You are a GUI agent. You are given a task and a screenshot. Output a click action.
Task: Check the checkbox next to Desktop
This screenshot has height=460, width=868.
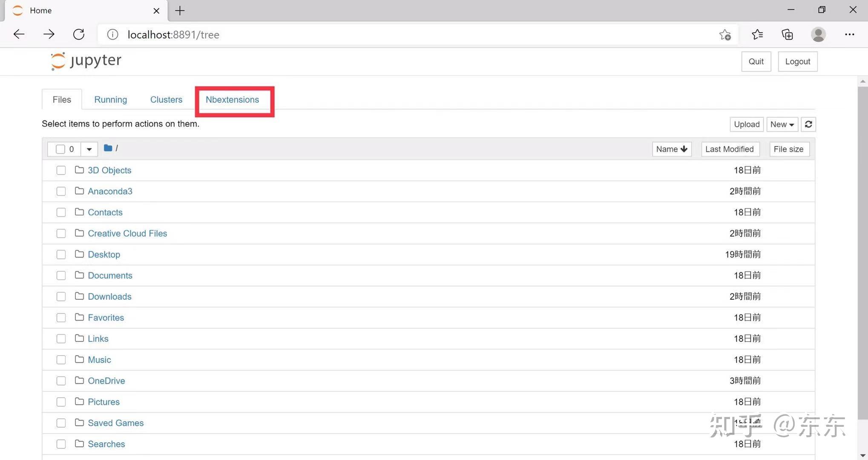60,254
